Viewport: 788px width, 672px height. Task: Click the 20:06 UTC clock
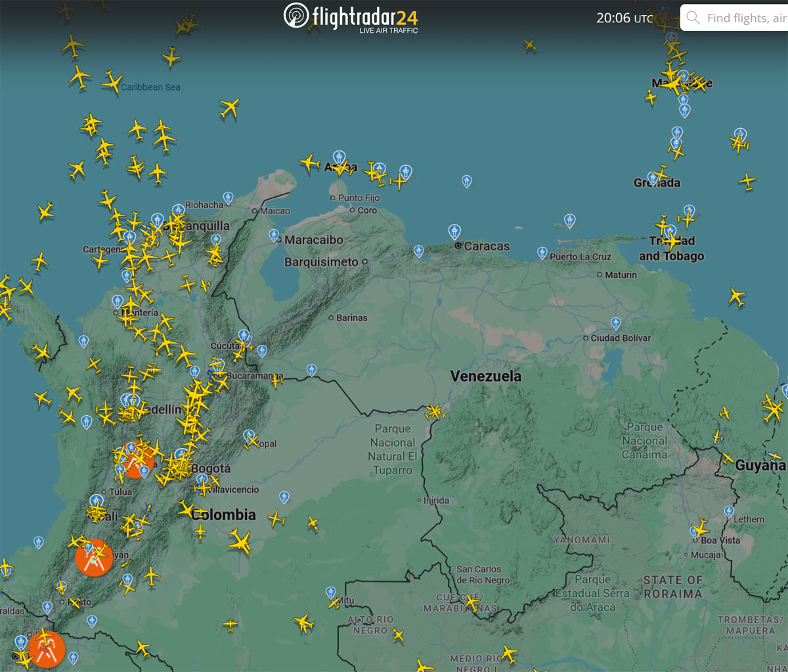coord(624,18)
